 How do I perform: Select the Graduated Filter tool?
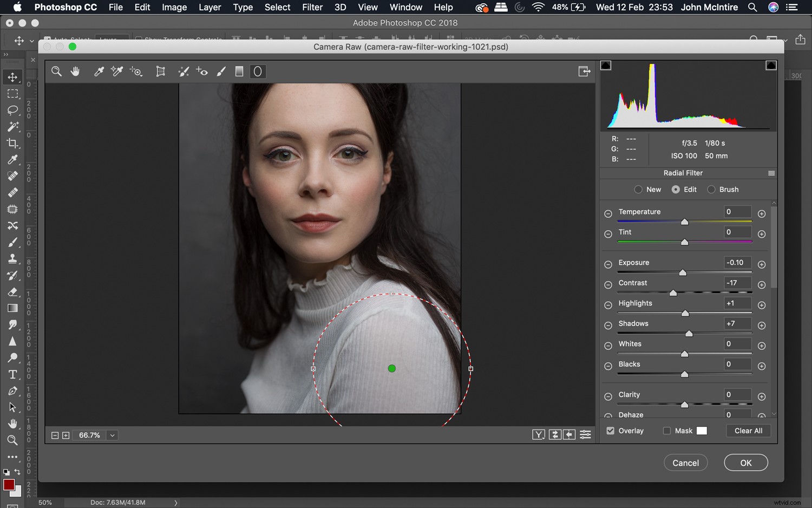[x=239, y=71]
